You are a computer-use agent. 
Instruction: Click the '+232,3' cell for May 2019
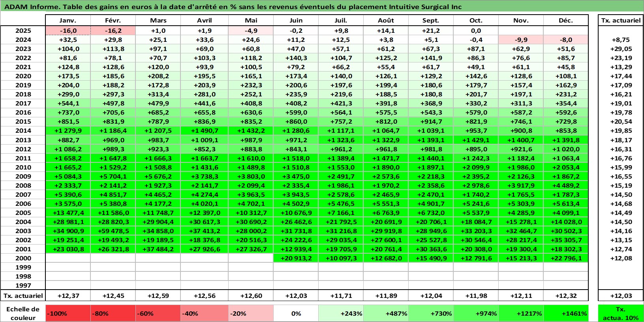click(251, 85)
